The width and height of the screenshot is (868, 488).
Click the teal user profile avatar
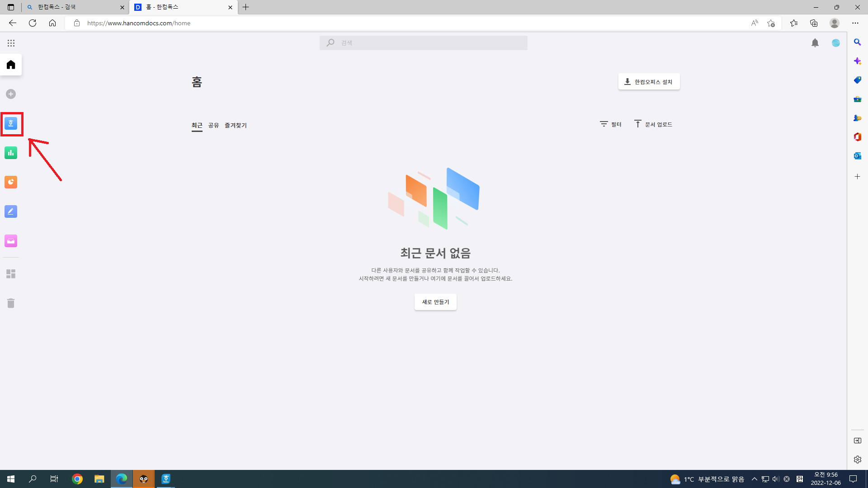[x=835, y=43]
